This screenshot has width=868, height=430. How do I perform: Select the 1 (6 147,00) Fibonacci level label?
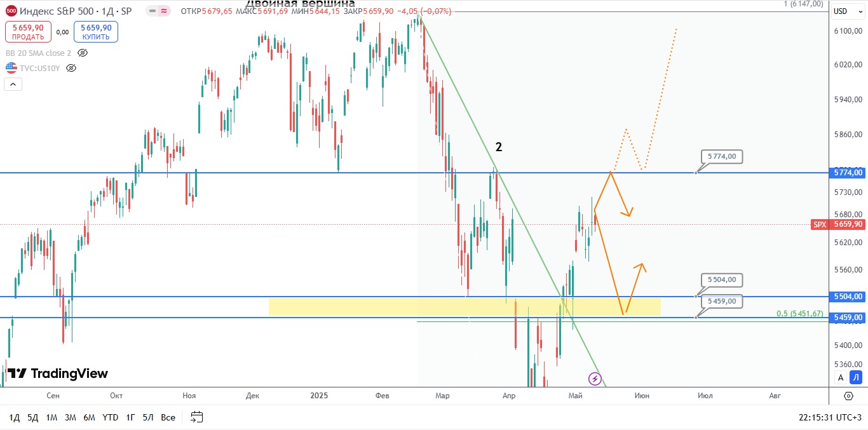pos(803,4)
